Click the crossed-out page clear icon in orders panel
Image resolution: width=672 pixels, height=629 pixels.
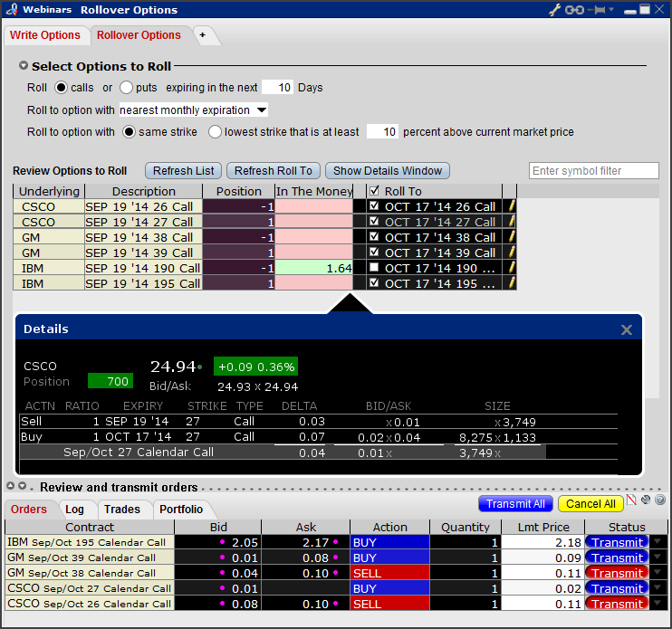(631, 500)
